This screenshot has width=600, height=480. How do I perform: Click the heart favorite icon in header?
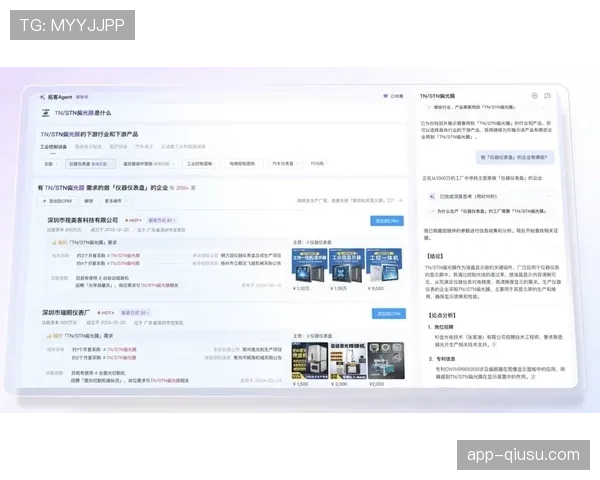tap(385, 96)
